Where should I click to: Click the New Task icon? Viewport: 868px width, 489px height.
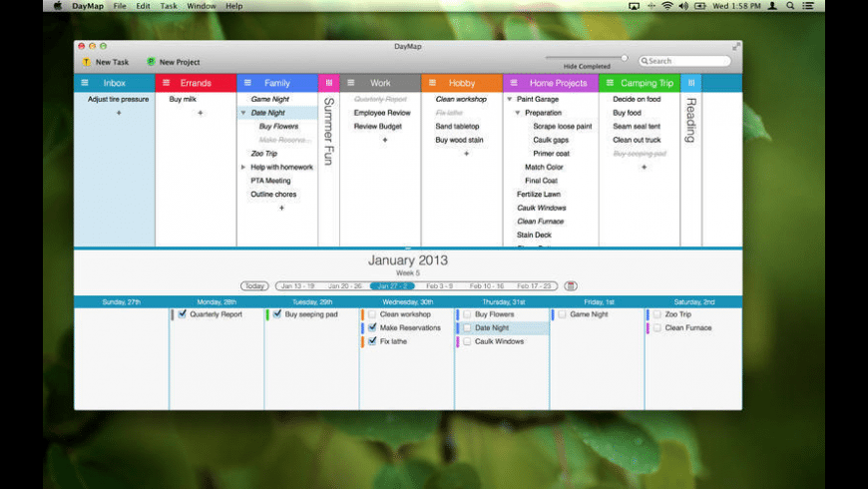87,62
